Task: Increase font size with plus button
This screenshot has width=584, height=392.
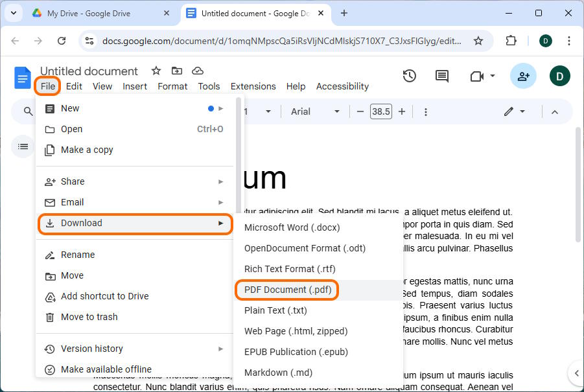Action: [x=401, y=111]
